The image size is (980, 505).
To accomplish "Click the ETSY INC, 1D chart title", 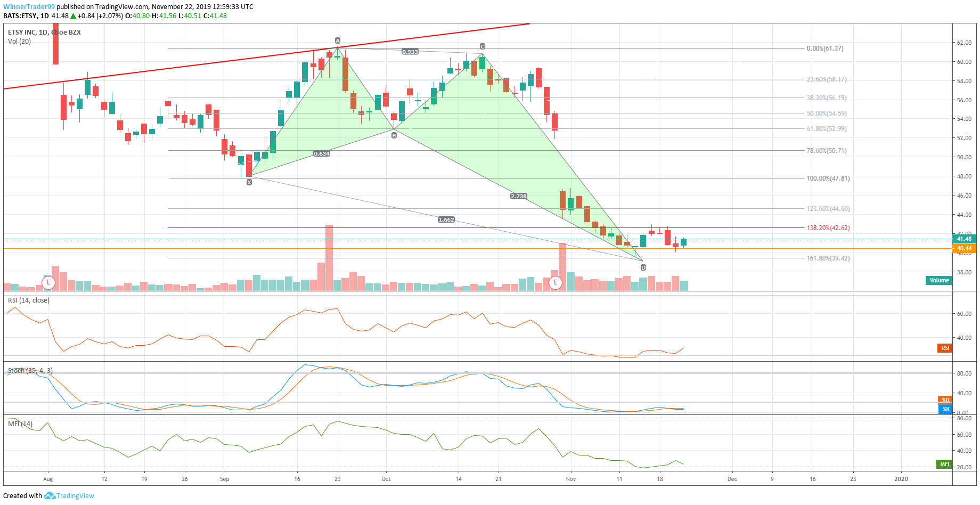I will click(44, 32).
